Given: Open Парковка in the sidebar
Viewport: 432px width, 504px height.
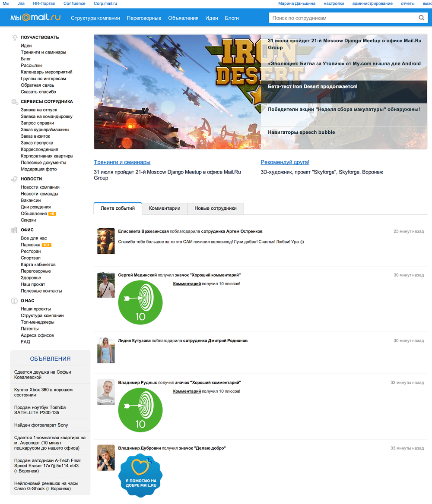Looking at the screenshot, I should tap(31, 245).
